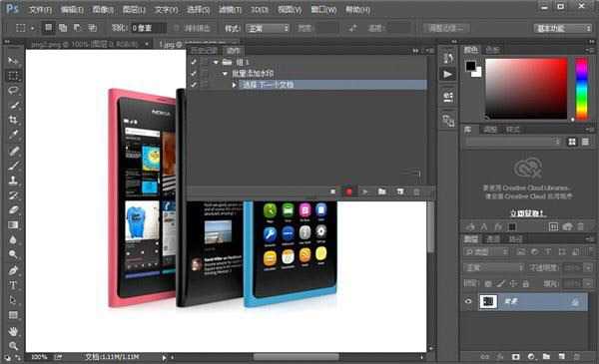This screenshot has width=599, height=364.
Task: Click the 立即获取! link in Libraries panel
Action: tap(527, 213)
